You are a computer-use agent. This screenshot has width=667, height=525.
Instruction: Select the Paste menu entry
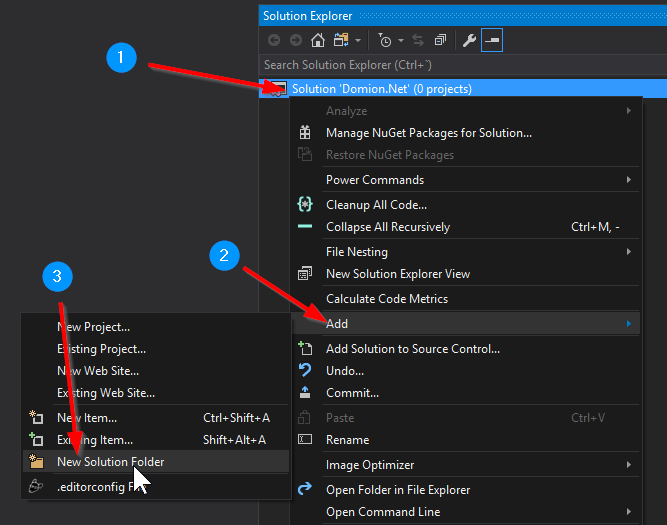click(466, 418)
